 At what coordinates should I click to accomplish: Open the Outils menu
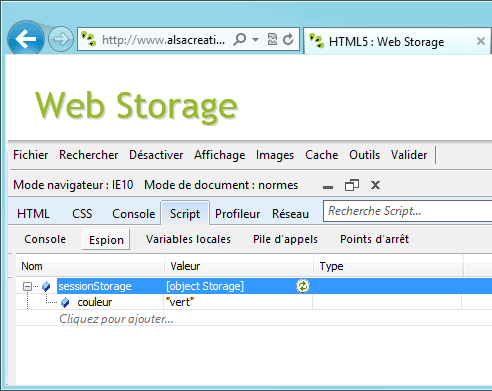click(x=364, y=155)
